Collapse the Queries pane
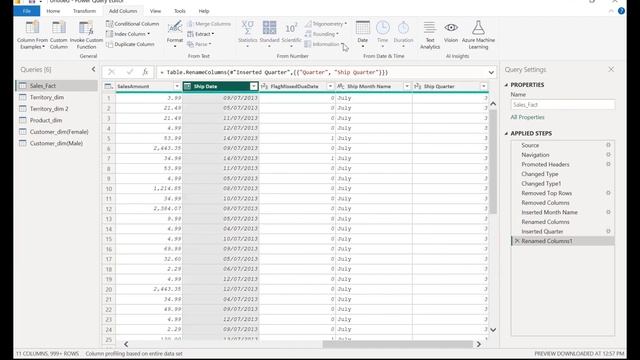This screenshot has width=640, height=360. point(93,69)
